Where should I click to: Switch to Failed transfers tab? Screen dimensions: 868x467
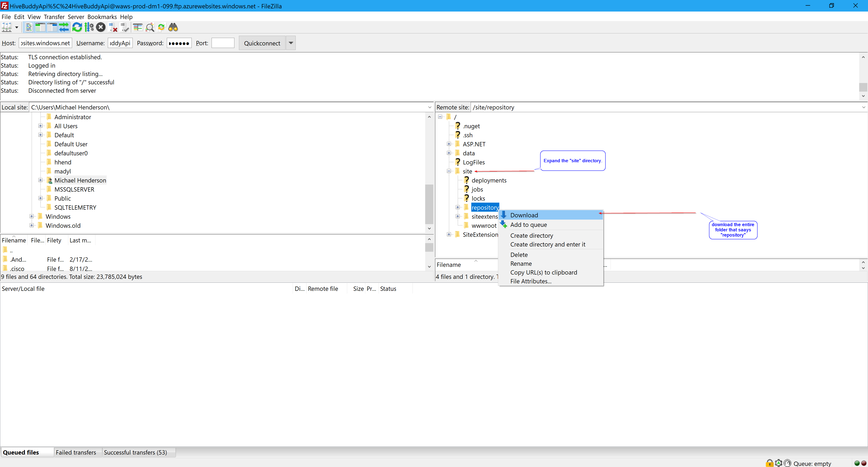(76, 452)
